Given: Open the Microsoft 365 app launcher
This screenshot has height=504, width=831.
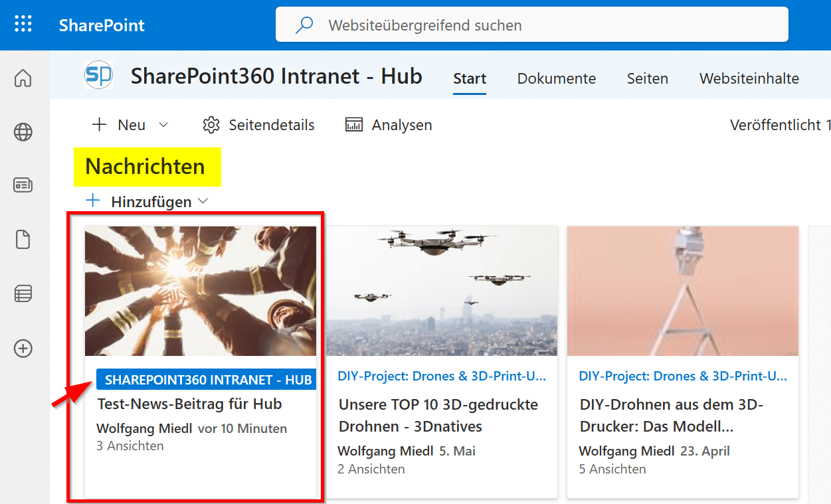Looking at the screenshot, I should pyautogui.click(x=24, y=24).
